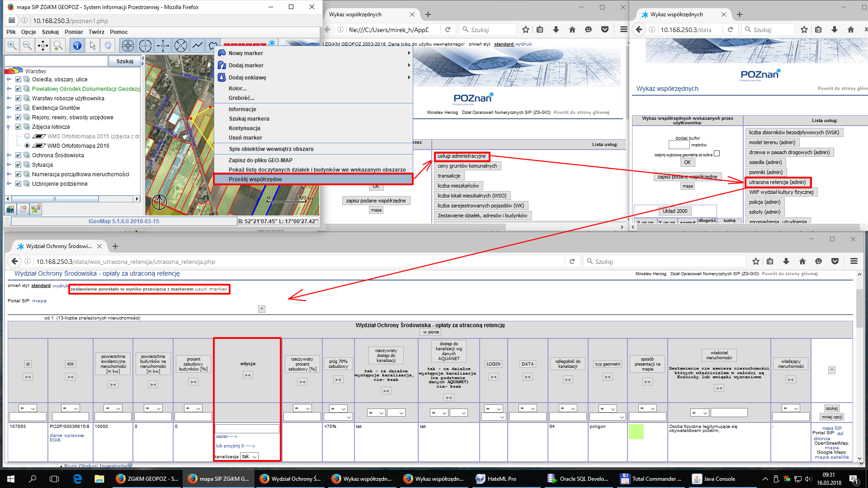Viewport: 868px width, 488px height.
Task: Choose the polyline measurement tool
Action: tap(197, 46)
